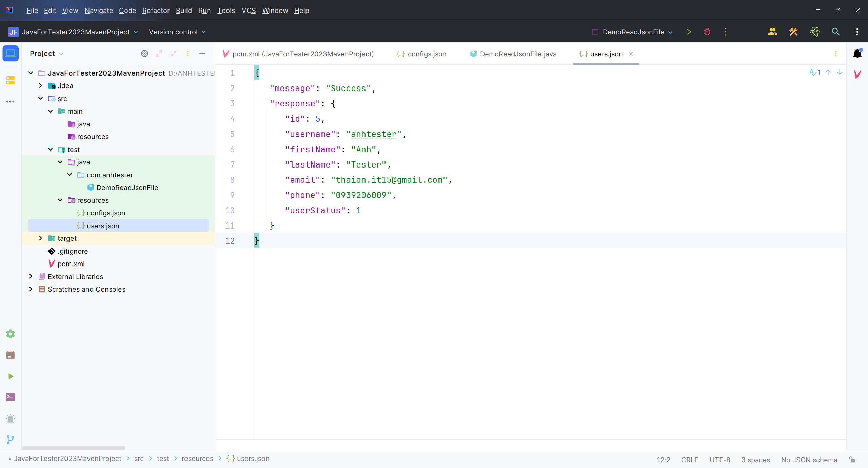Change the 3 spaces indent setting

755,460
